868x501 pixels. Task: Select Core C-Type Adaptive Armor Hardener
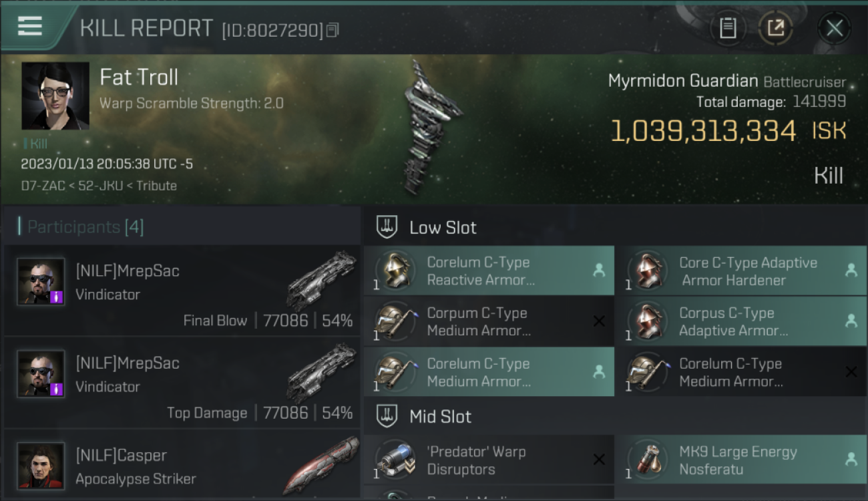point(741,271)
